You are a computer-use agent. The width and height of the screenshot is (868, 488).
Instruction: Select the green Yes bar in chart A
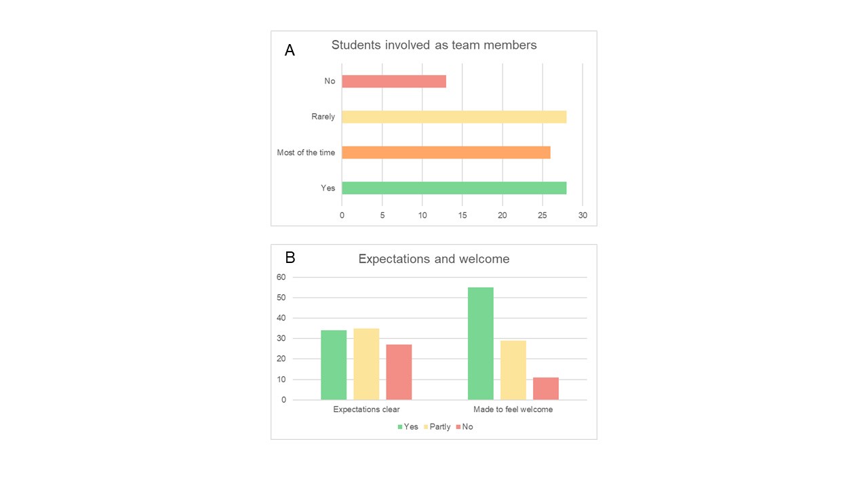(454, 188)
